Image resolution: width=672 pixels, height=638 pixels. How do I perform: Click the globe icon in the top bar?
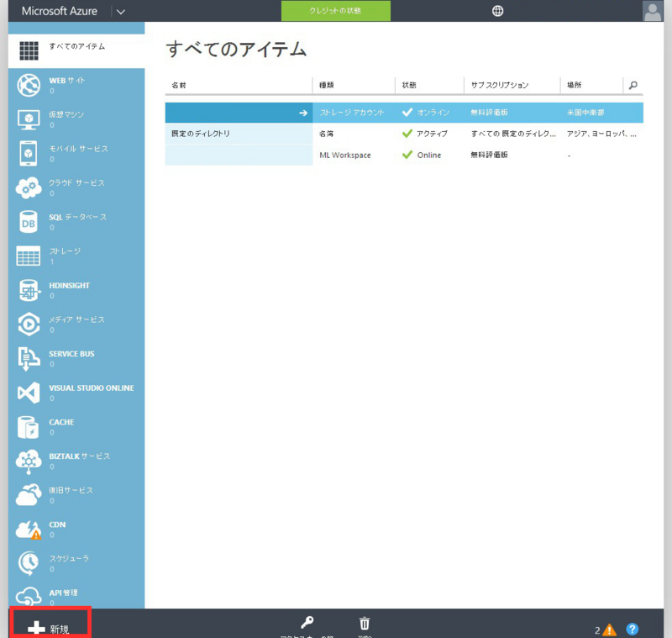coord(498,11)
